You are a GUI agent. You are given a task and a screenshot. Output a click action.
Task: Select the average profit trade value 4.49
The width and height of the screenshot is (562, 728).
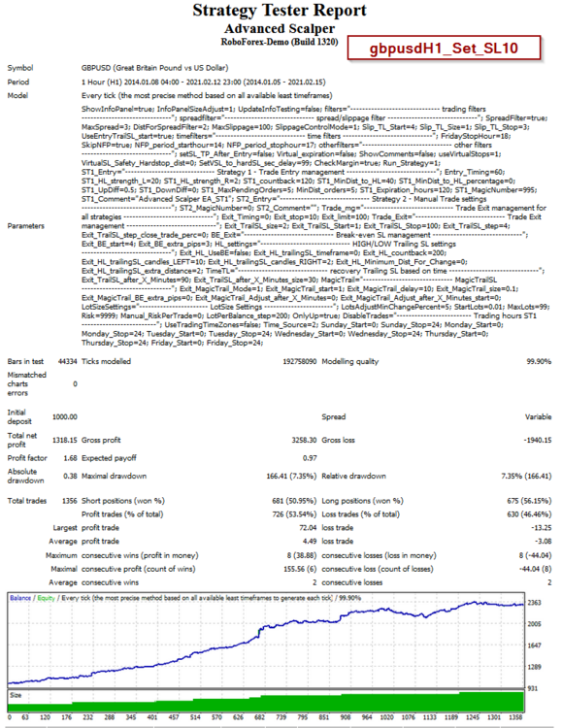click(310, 542)
